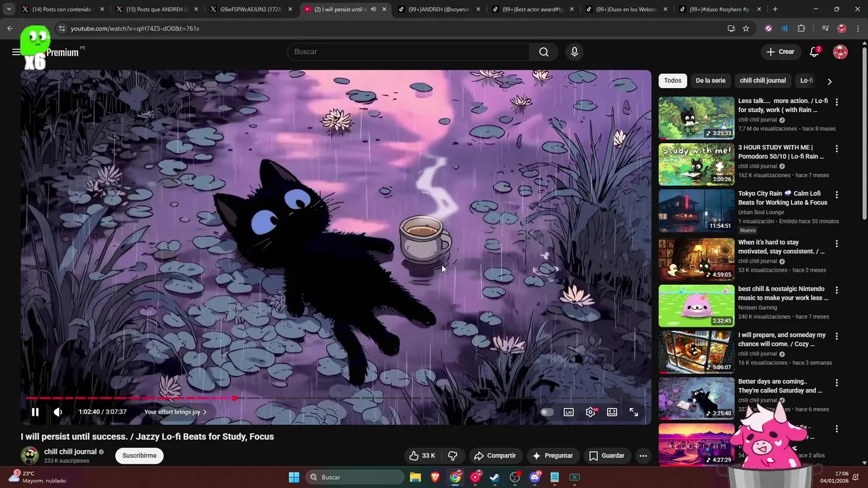Image resolution: width=868 pixels, height=488 pixels.
Task: Open options for 'When it's hard to stay motivated'
Action: click(x=837, y=243)
